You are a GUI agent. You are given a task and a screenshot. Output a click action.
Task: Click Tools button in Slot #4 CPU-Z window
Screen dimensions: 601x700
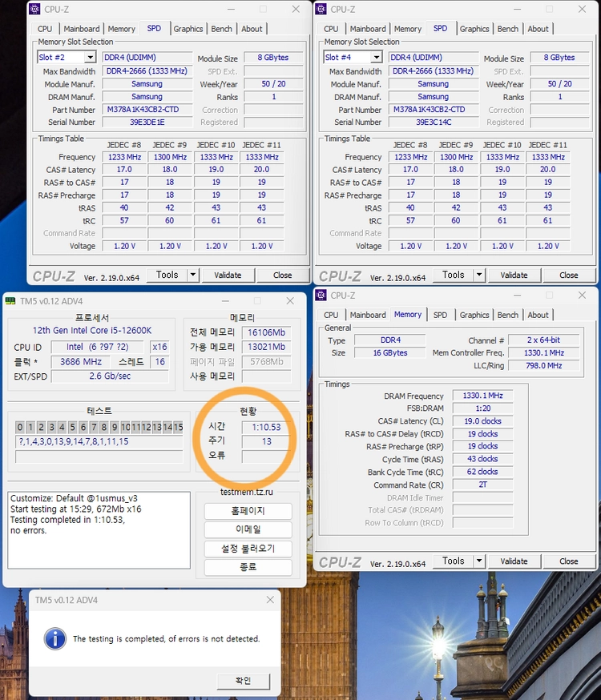click(x=454, y=275)
